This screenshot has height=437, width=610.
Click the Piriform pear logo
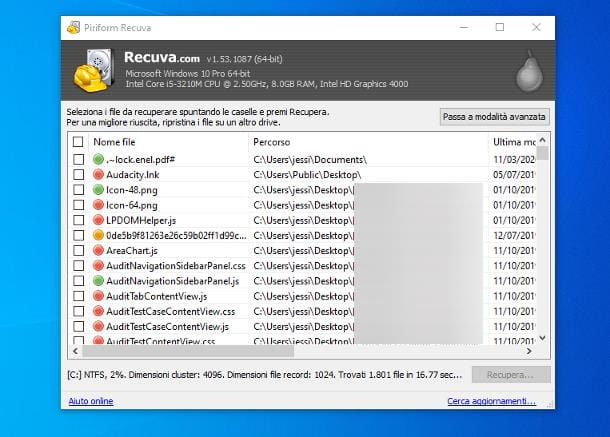point(529,71)
